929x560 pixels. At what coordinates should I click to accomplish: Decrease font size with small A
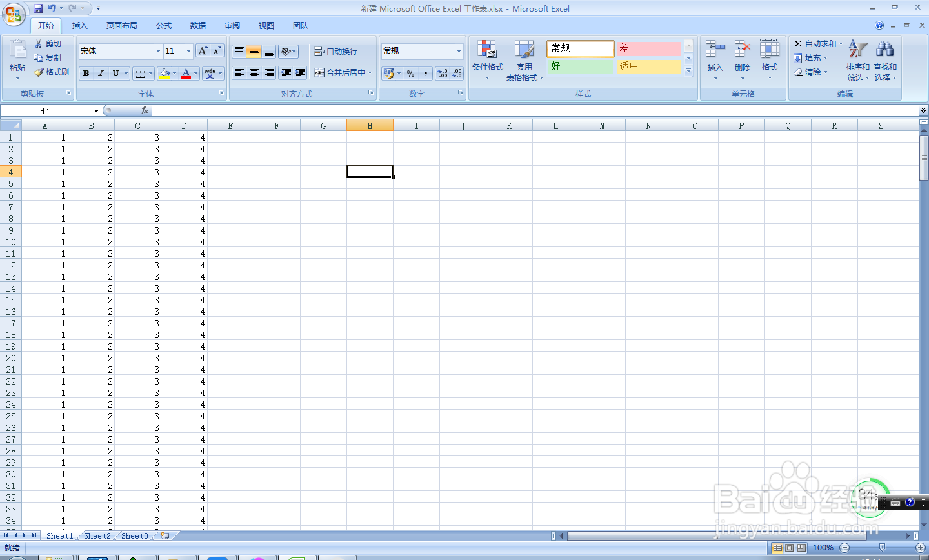pyautogui.click(x=217, y=51)
